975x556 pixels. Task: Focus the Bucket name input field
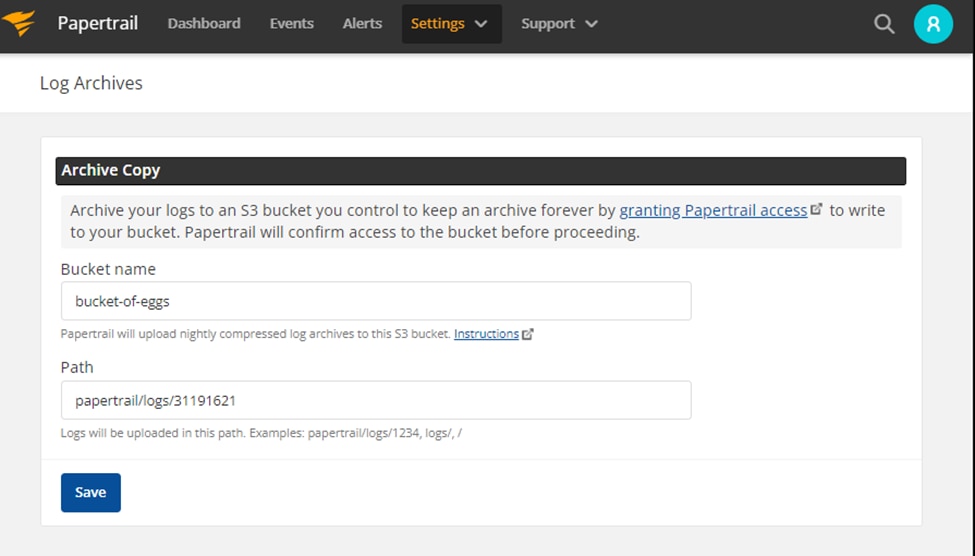pyautogui.click(x=376, y=301)
